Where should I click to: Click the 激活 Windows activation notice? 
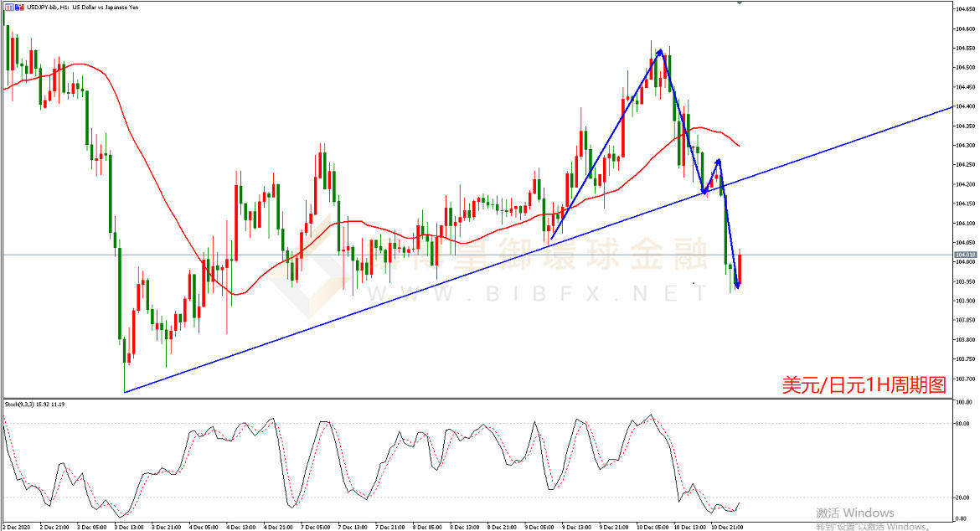click(854, 513)
